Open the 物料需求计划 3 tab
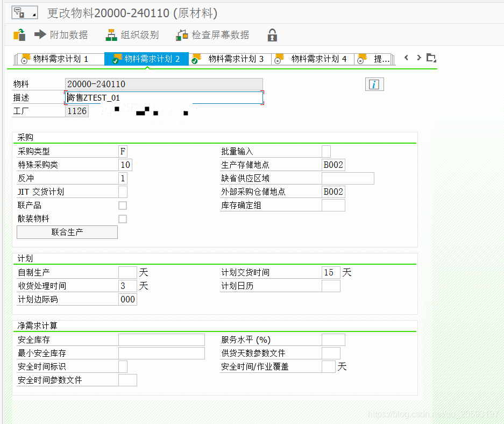The height and width of the screenshot is (424, 504). [230, 59]
